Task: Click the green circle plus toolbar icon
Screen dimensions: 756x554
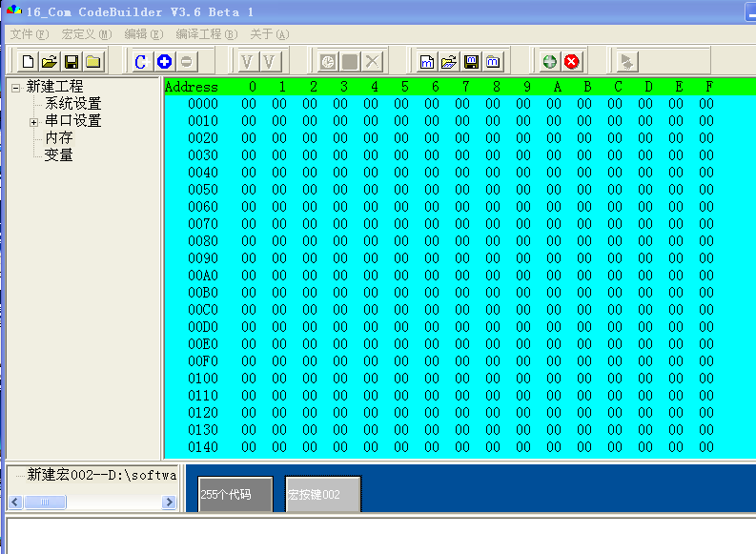Action: 549,61
